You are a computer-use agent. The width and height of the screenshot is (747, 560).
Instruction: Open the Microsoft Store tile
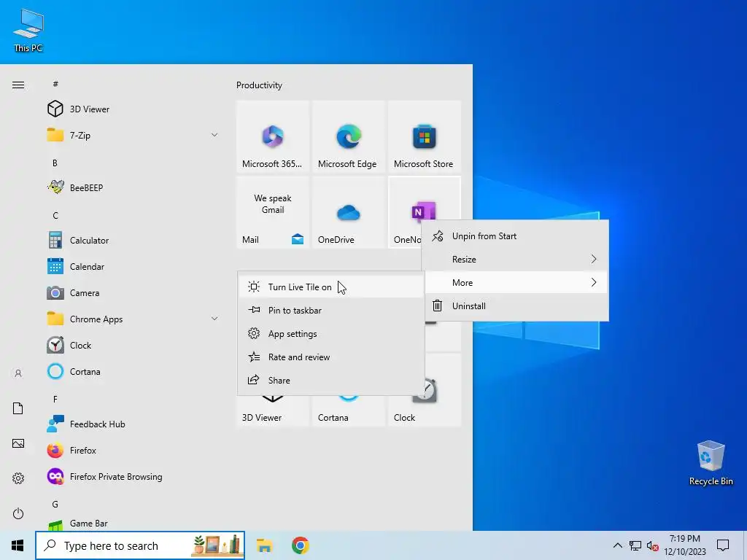point(424,136)
